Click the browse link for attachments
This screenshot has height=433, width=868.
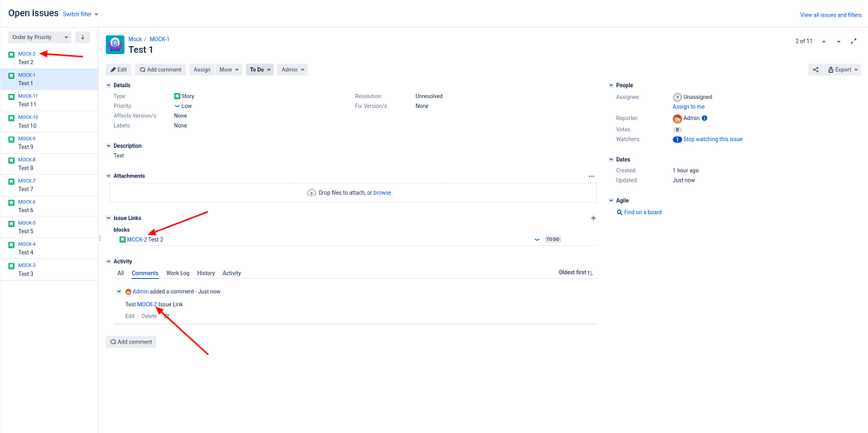click(x=382, y=193)
